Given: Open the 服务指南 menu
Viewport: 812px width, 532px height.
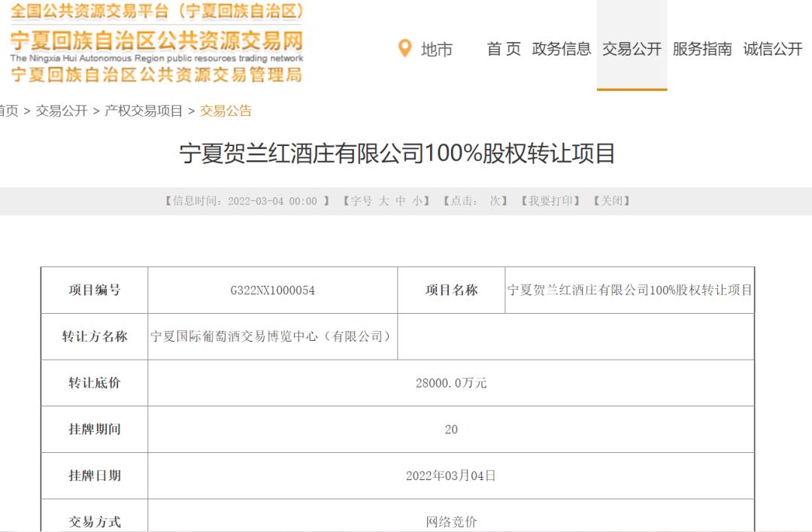Looking at the screenshot, I should click(704, 49).
